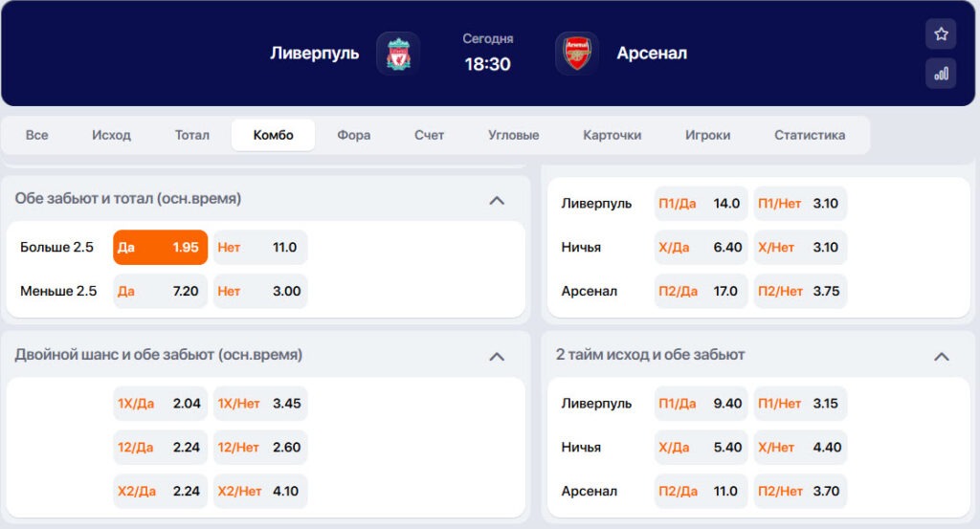This screenshot has height=529, width=980.
Task: Go to the Карточки tab
Action: (x=612, y=135)
